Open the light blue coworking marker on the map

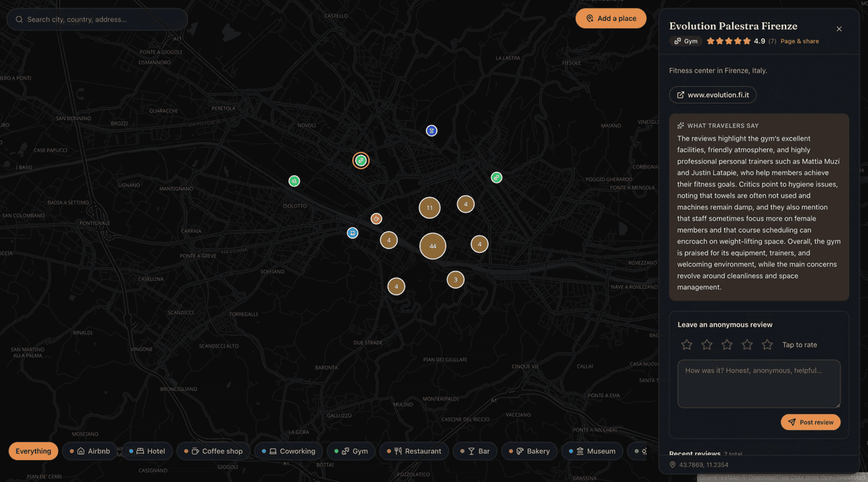click(x=352, y=233)
